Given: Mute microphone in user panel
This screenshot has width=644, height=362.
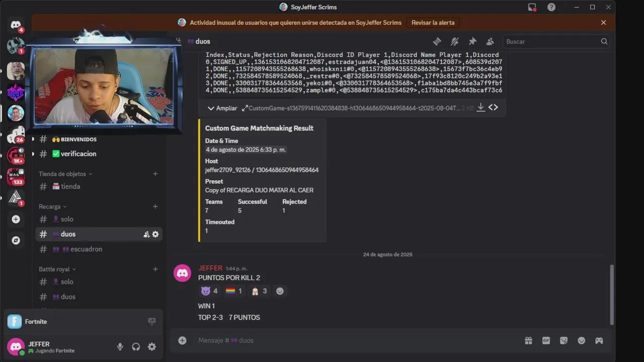Looking at the screenshot, I should click(x=120, y=347).
